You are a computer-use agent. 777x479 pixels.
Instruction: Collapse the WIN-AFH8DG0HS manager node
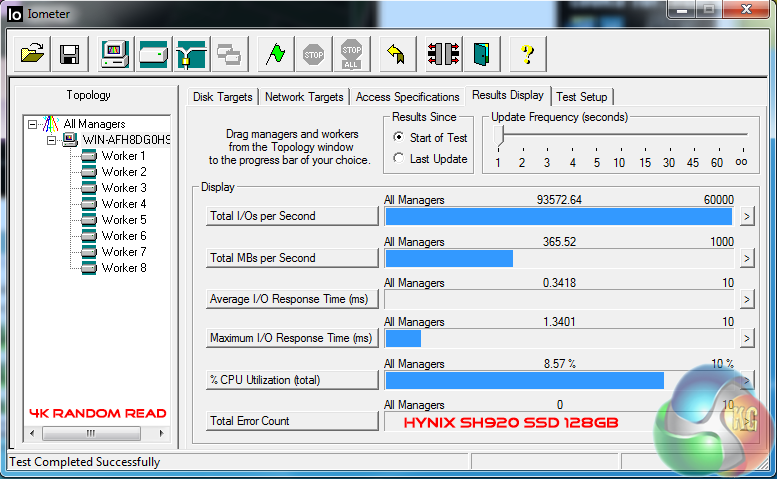coord(52,140)
